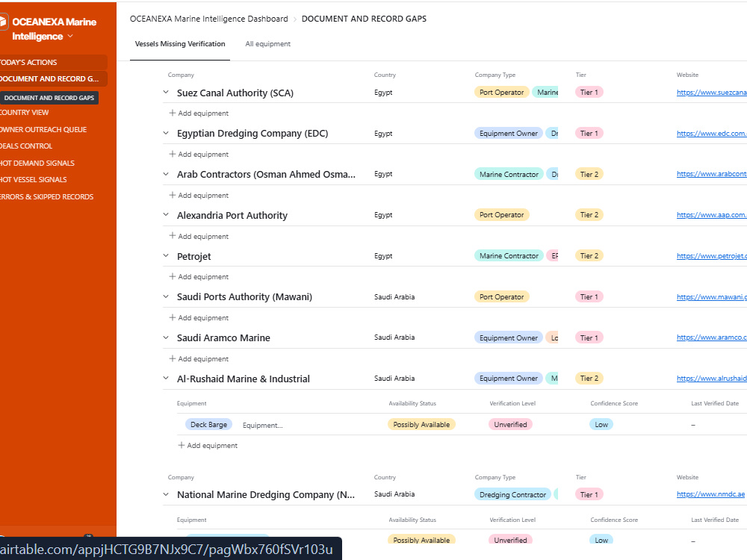This screenshot has height=560, width=747.
Task: Click Equipment Owner tag for Egyptian Dredging Company
Action: click(508, 134)
